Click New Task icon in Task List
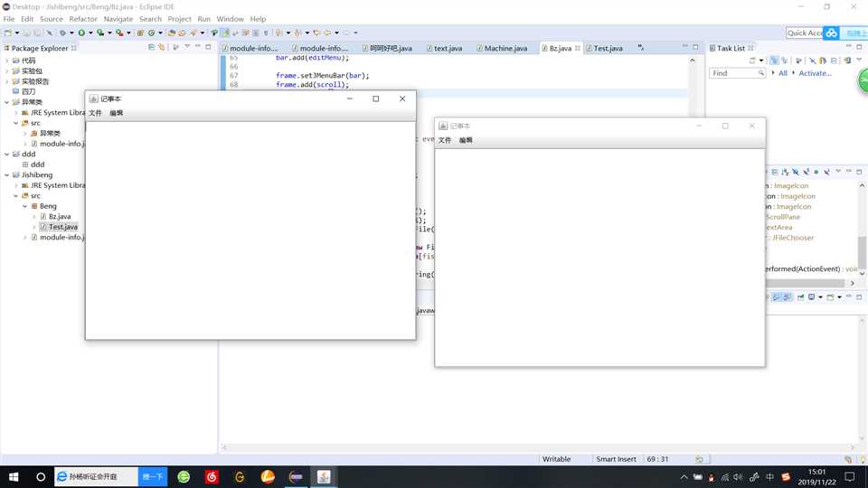Screen dimensions: 868x488 (x=753, y=61)
